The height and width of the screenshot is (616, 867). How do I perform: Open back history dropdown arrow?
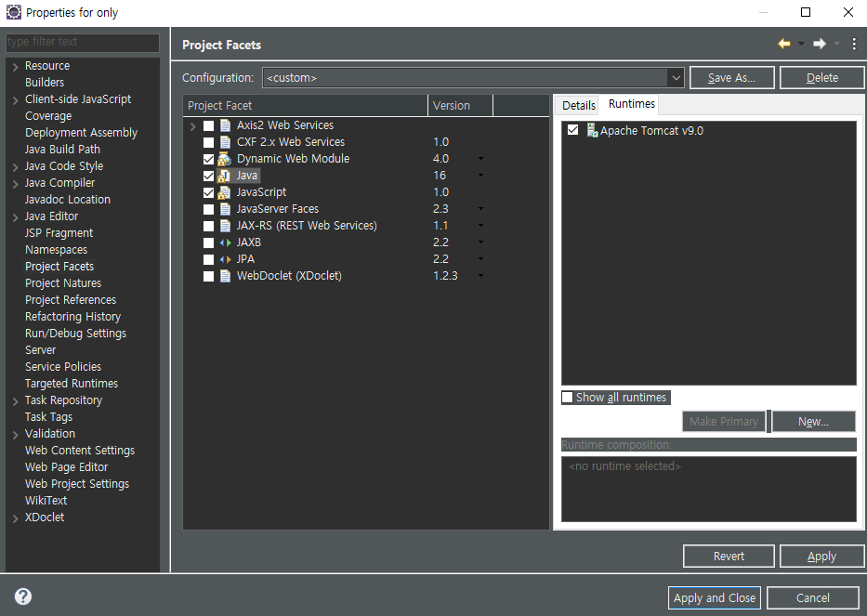[x=801, y=44]
